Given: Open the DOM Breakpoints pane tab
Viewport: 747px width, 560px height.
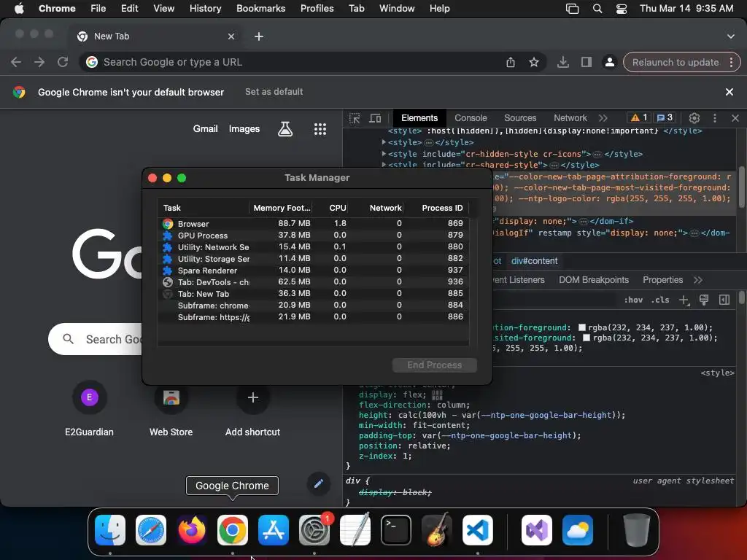Looking at the screenshot, I should (594, 280).
